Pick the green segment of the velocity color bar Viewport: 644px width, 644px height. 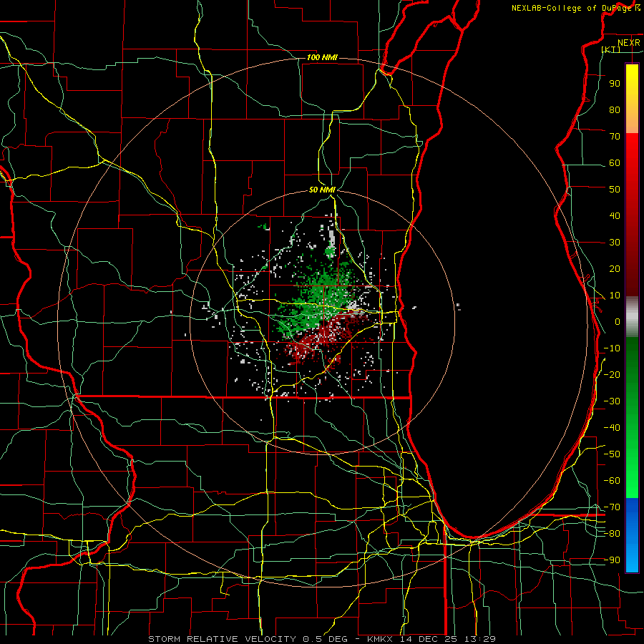pyautogui.click(x=632, y=417)
